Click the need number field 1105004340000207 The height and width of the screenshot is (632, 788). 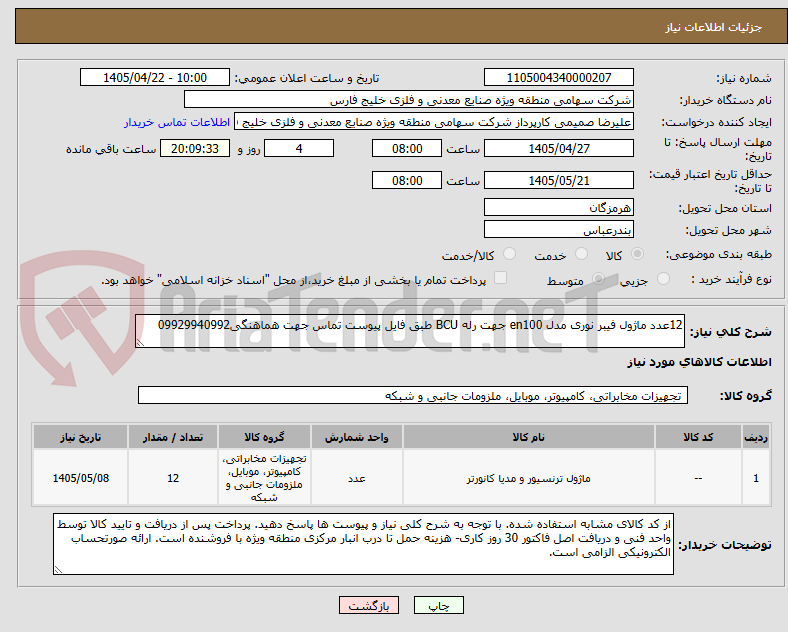point(558,77)
